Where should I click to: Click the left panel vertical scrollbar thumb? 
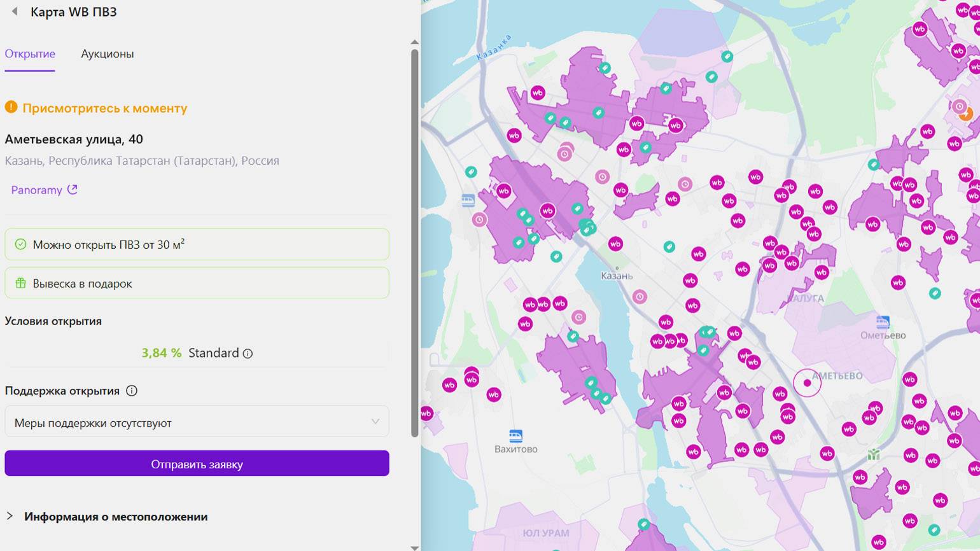tap(415, 243)
